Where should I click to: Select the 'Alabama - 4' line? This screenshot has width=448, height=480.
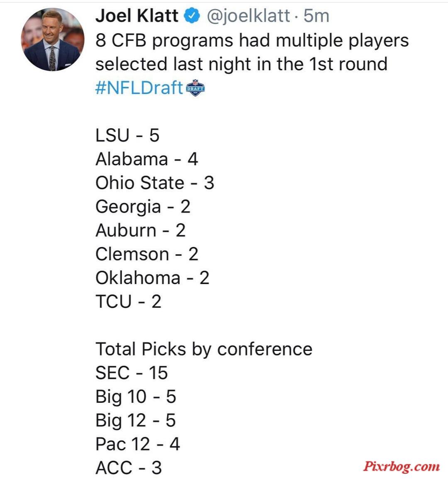coord(147,159)
